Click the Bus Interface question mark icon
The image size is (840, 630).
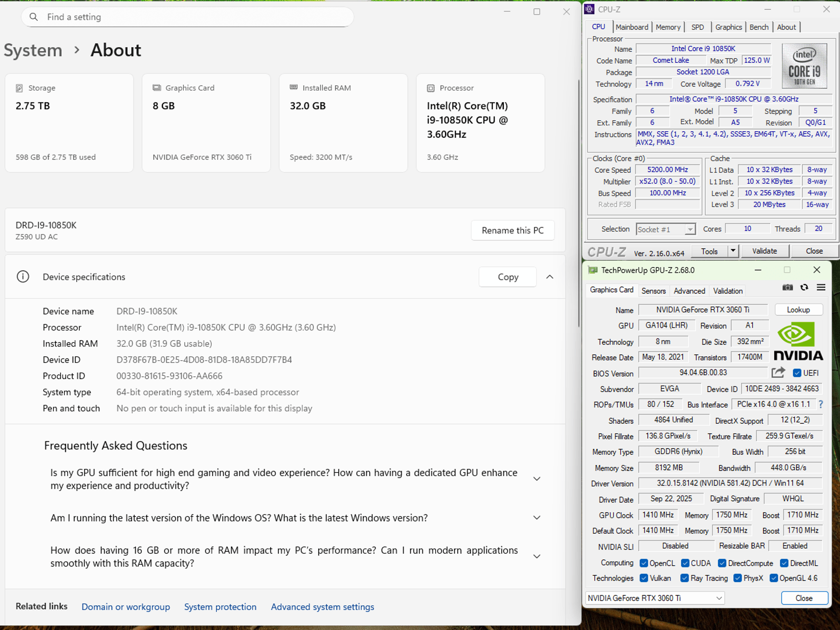(x=821, y=404)
